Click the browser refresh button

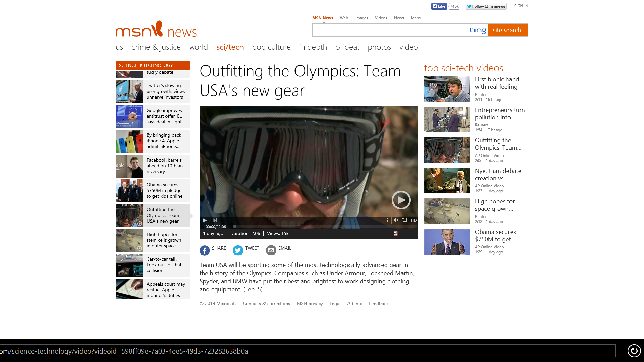pyautogui.click(x=634, y=351)
